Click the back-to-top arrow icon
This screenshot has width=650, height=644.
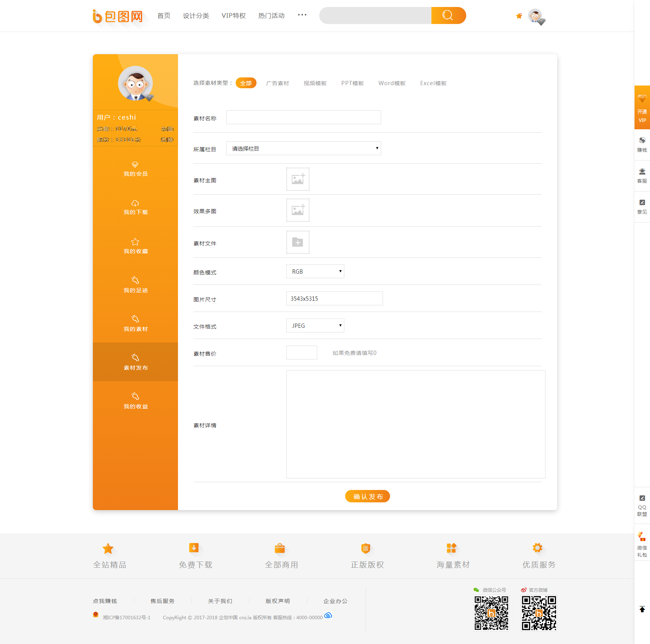pos(642,609)
